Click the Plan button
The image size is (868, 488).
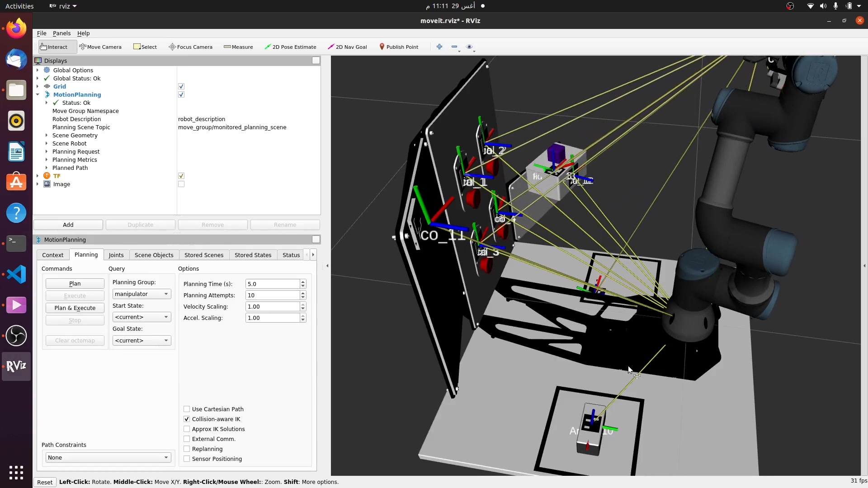75,284
